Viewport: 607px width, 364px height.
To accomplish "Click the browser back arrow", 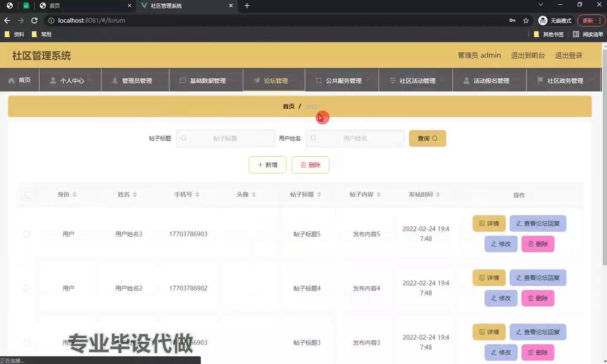I will coord(7,20).
